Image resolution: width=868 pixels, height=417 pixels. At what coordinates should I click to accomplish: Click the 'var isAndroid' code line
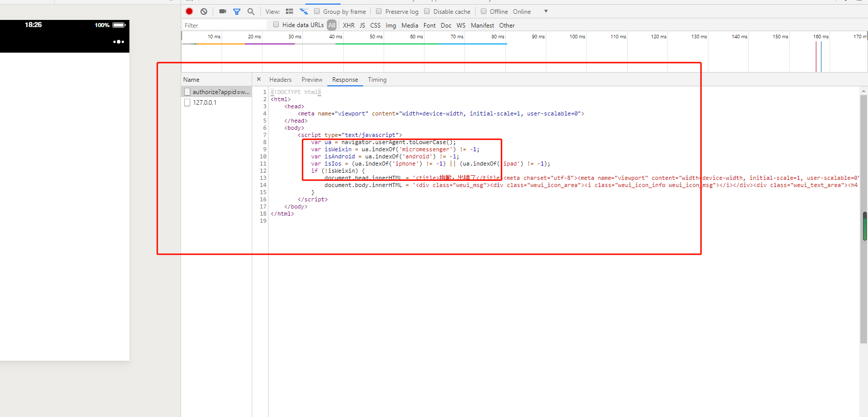[x=385, y=156]
